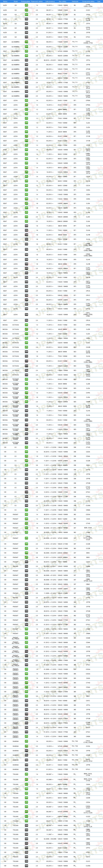The image size is (103, 868).
Task: Click the Marka column header
Action: (5, 2)
